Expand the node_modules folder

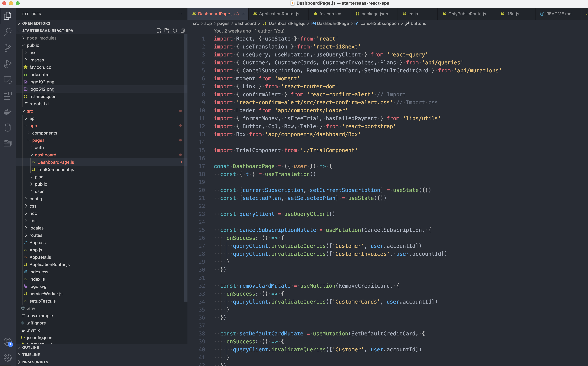[100, 38]
